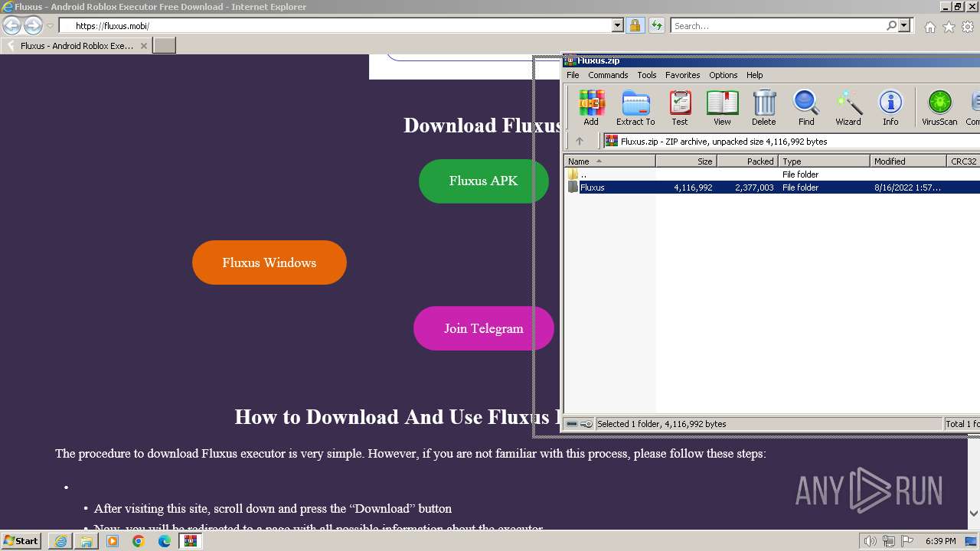Select the Fluxus browser tab
This screenshot has width=980, height=551.
pyautogui.click(x=77, y=46)
